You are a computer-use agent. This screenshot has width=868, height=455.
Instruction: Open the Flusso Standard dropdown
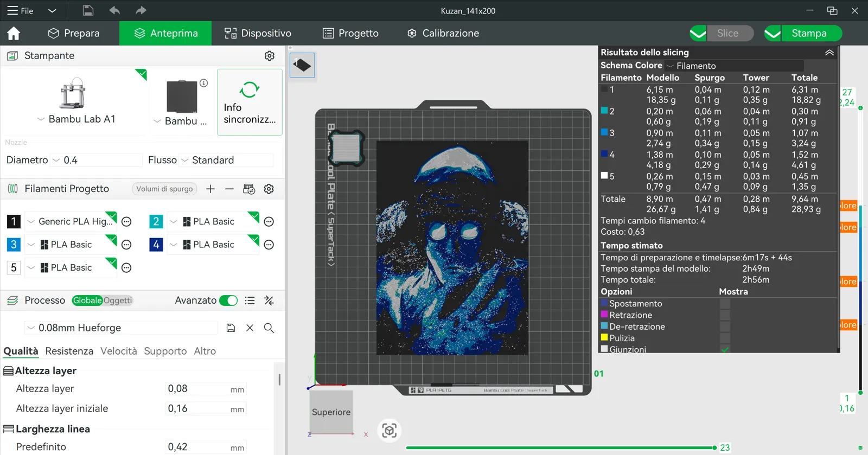226,160
